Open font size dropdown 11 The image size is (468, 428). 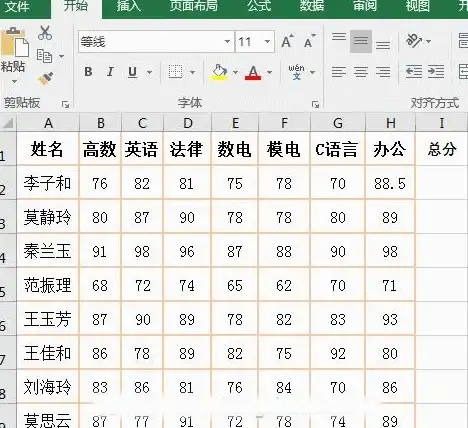[x=267, y=42]
